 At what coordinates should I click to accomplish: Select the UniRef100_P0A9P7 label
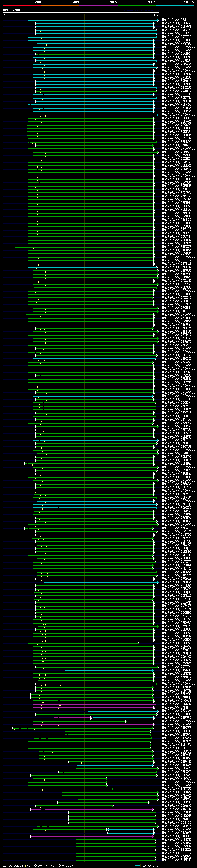pos(177,856)
